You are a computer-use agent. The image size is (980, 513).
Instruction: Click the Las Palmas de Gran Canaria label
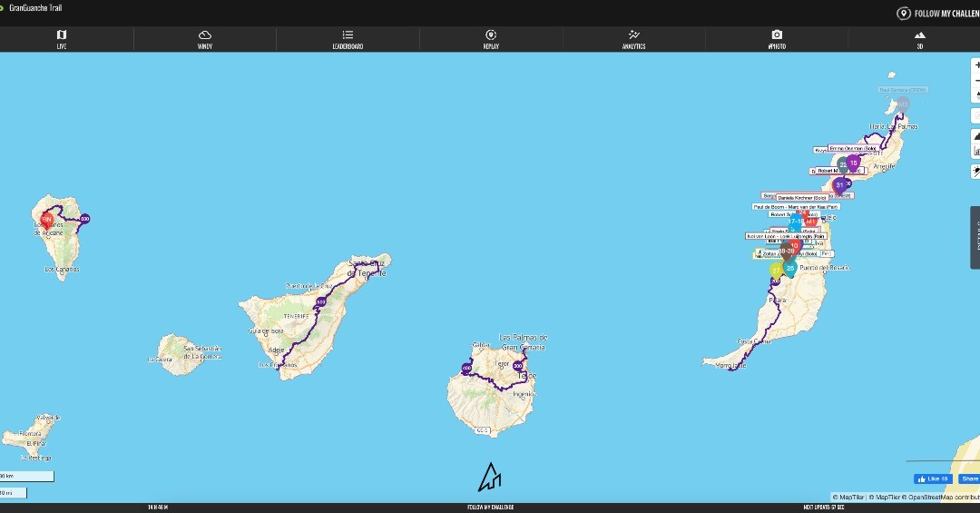(x=524, y=342)
